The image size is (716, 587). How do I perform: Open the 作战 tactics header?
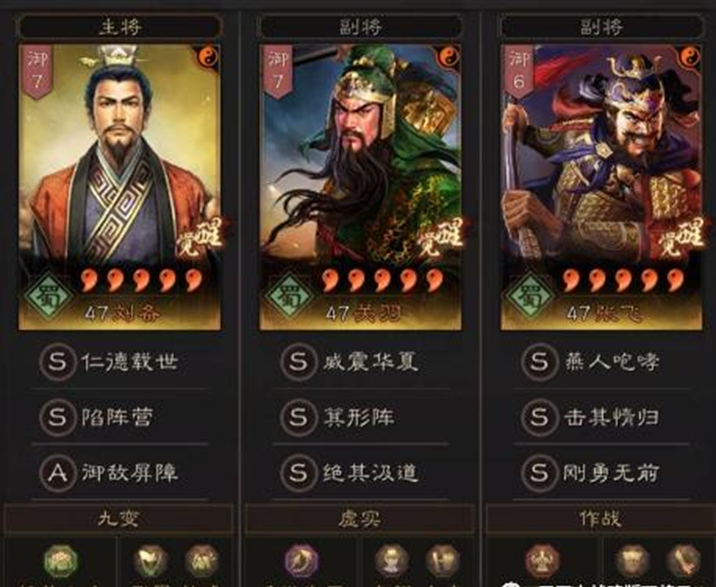(600, 519)
